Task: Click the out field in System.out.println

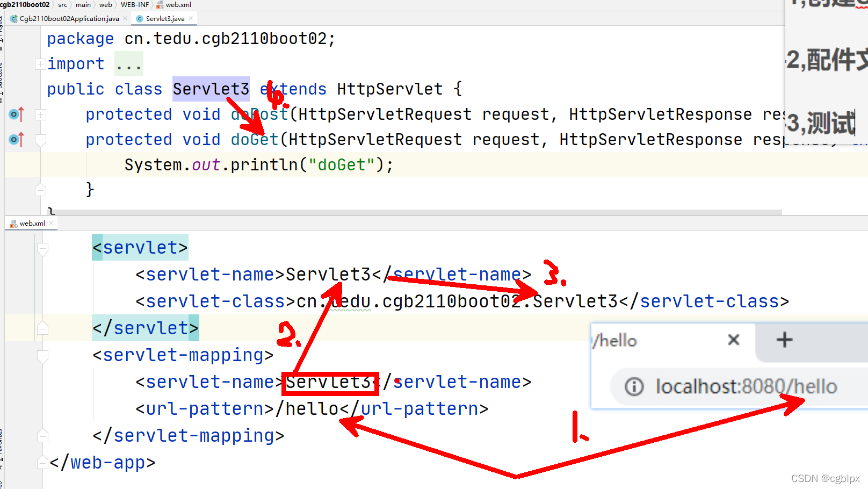Action: [x=206, y=165]
